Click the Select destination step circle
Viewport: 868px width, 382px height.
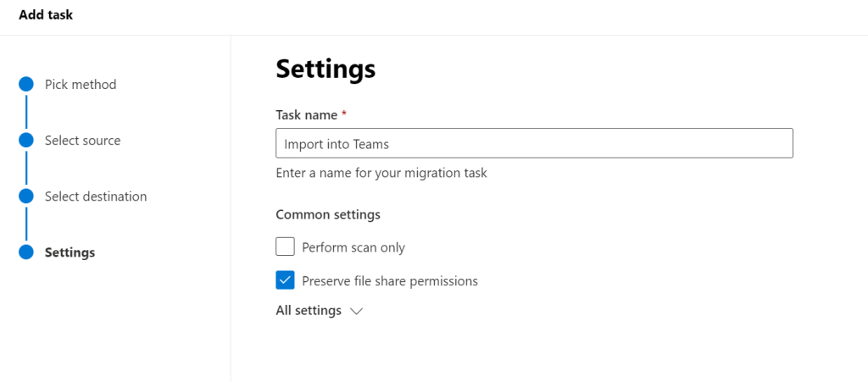(x=26, y=197)
